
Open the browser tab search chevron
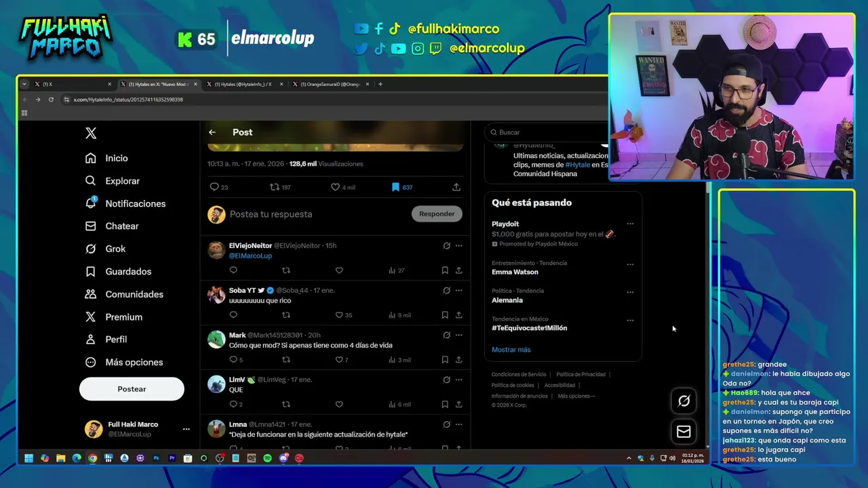pyautogui.click(x=24, y=84)
